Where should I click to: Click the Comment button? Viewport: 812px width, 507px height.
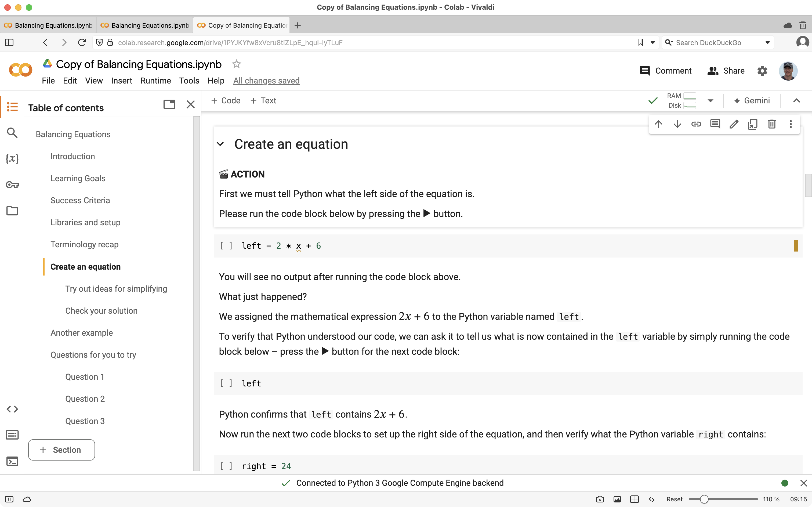coord(665,71)
